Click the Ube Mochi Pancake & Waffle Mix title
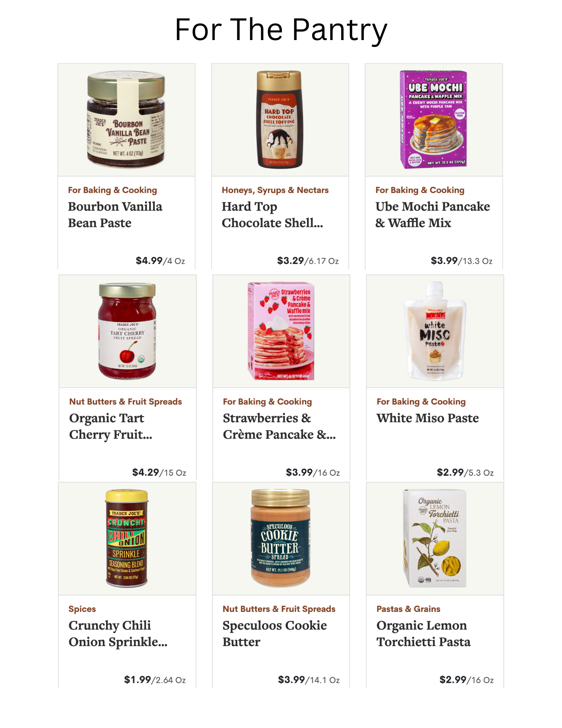Viewport: 562px width, 728px height. coord(433,215)
